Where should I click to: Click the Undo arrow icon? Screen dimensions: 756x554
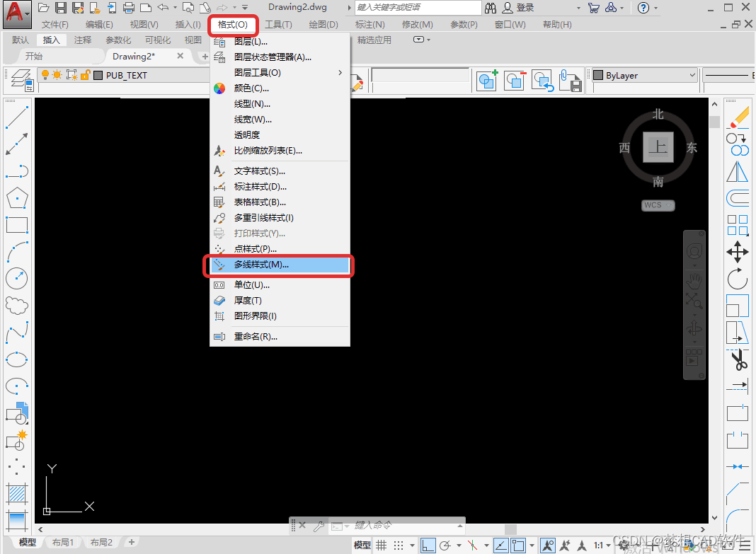click(x=163, y=8)
